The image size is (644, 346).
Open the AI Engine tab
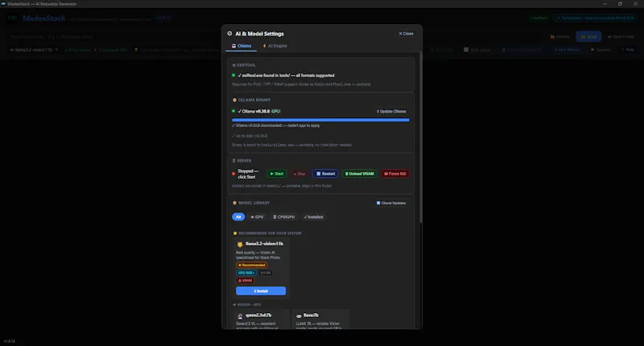(x=275, y=46)
